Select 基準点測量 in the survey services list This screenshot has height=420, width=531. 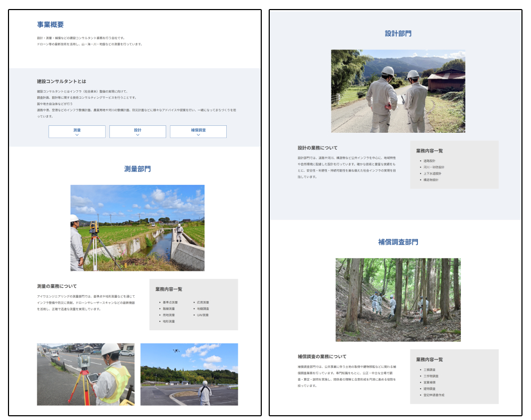click(x=170, y=302)
